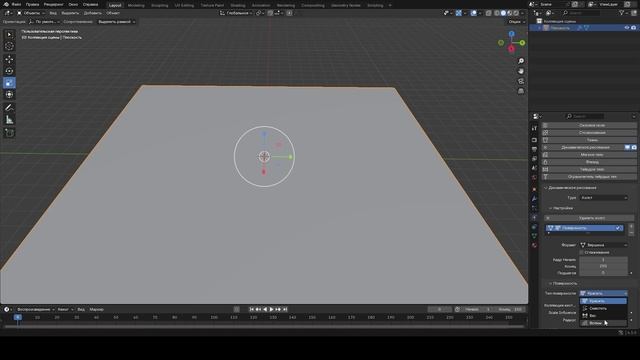The image size is (640, 360).
Task: Click the Кадр Начало value field
Action: tap(603, 260)
